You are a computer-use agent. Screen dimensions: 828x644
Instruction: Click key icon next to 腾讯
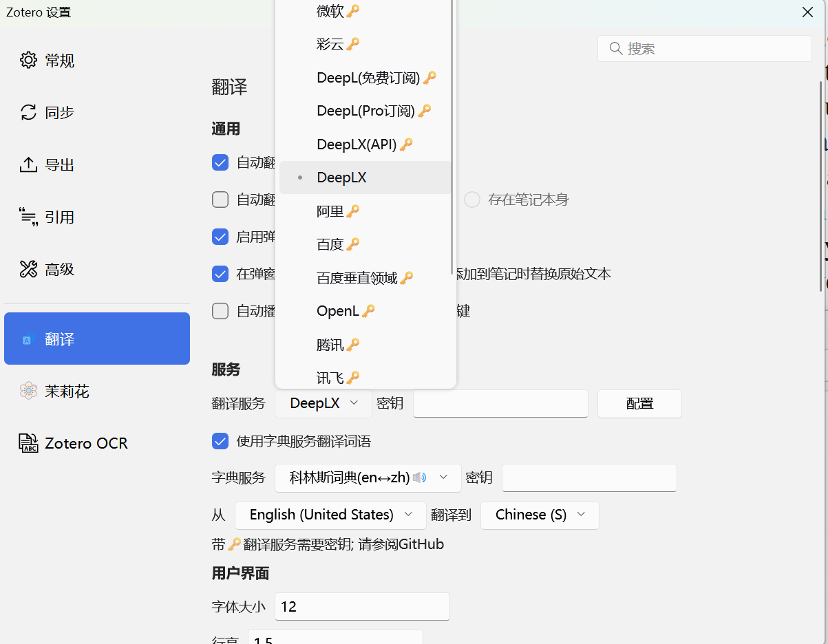[x=353, y=345]
